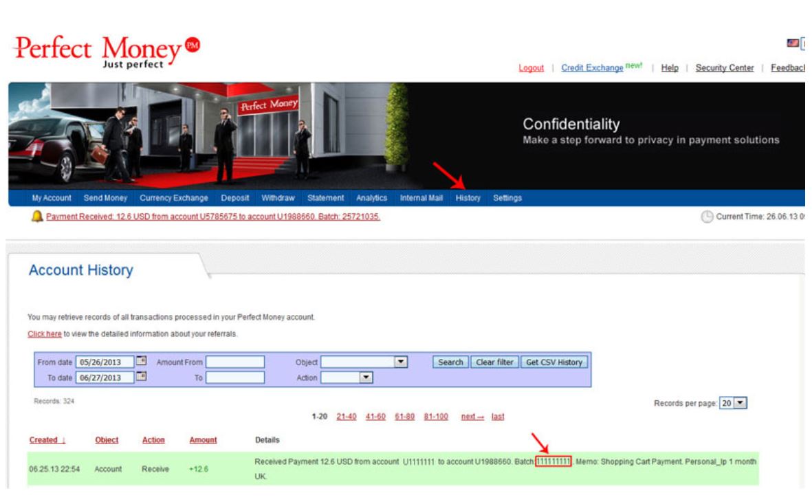Sort by the Object column header
The image size is (812, 504).
107,440
